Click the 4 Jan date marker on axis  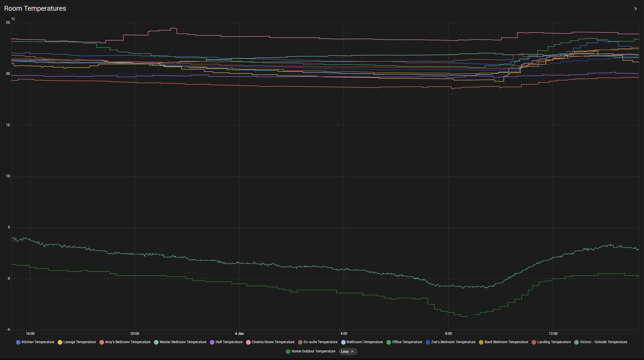239,334
